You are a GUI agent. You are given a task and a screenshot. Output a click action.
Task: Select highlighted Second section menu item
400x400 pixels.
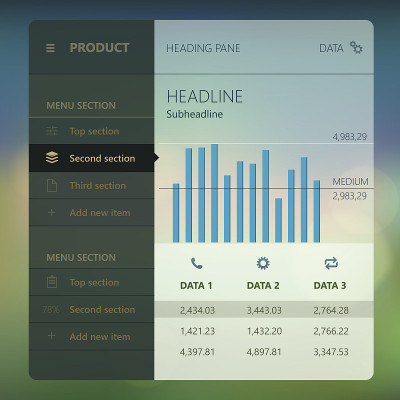pyautogui.click(x=92, y=158)
